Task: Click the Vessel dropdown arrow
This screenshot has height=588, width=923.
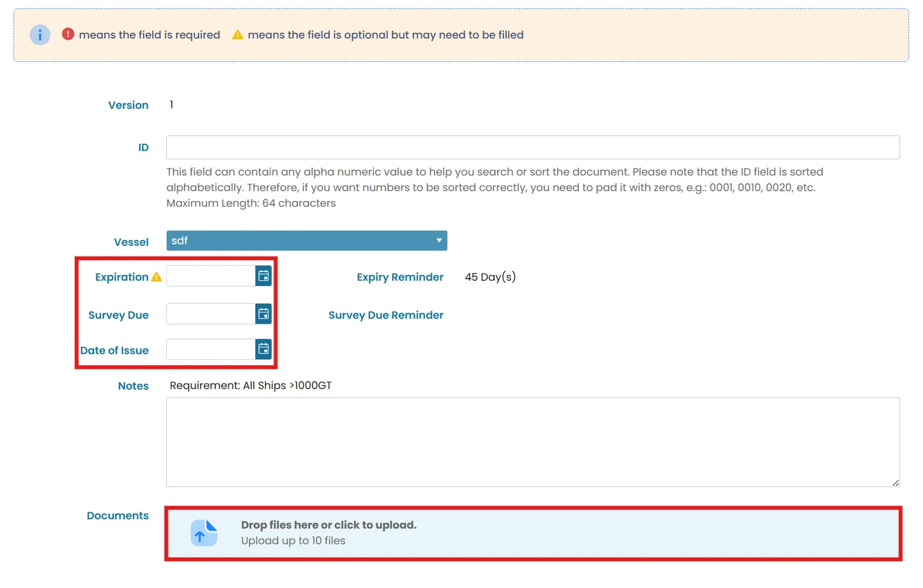Action: click(x=439, y=241)
